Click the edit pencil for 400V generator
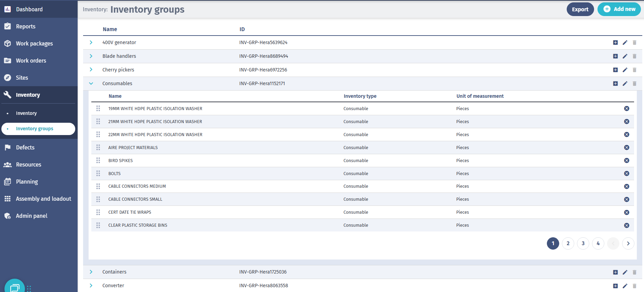Screen dimensions: 644x292 [x=625, y=42]
